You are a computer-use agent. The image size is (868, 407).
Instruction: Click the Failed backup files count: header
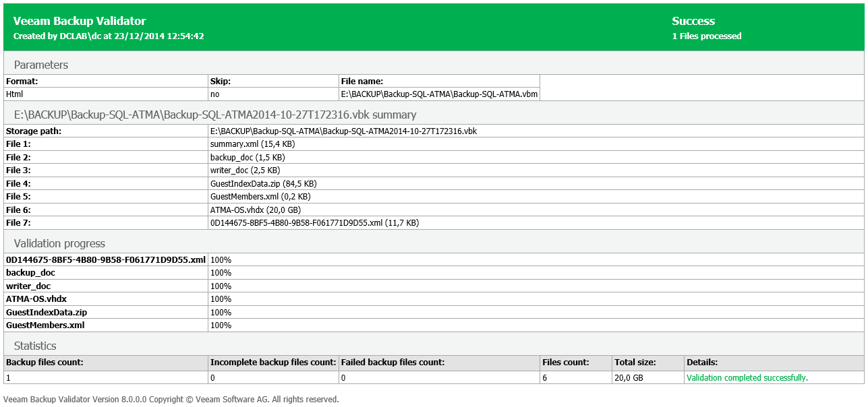point(393,362)
